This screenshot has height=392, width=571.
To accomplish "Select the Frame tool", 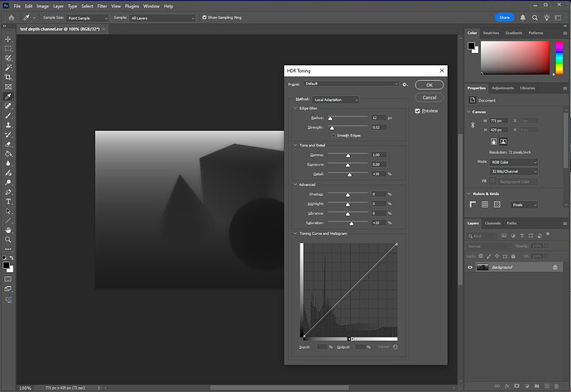I will 8,87.
